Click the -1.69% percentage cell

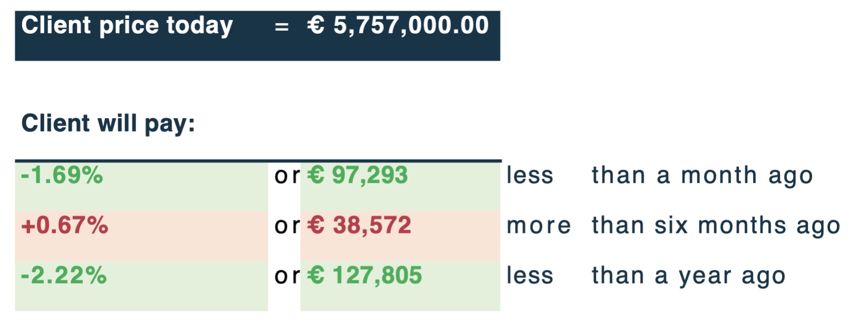pos(141,186)
